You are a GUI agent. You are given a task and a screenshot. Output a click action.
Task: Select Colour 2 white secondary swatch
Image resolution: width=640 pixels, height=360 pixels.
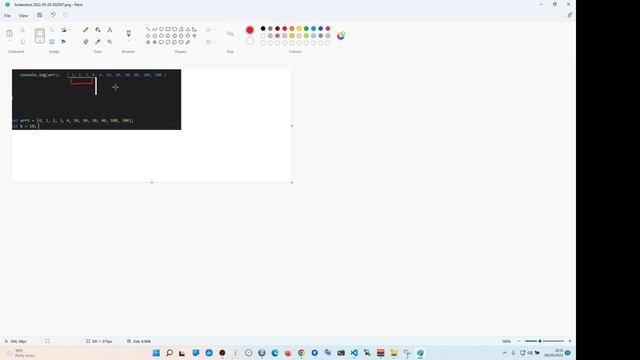(x=250, y=41)
